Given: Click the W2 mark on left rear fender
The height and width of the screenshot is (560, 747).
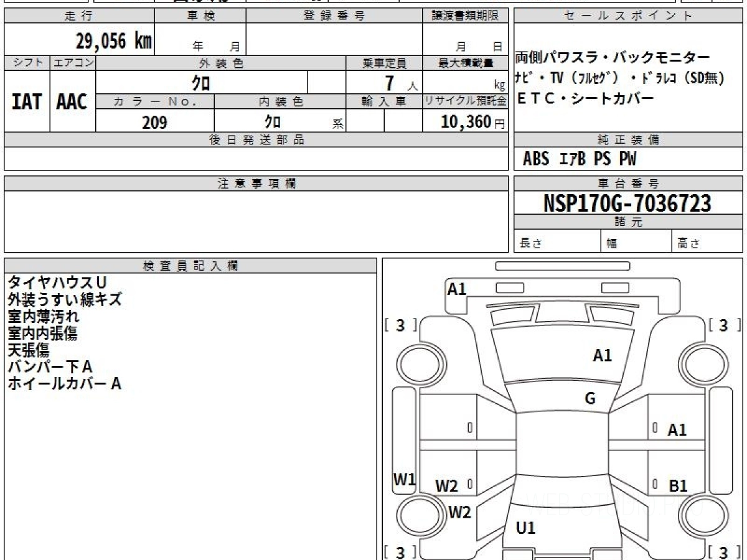Looking at the screenshot, I should [x=459, y=513].
